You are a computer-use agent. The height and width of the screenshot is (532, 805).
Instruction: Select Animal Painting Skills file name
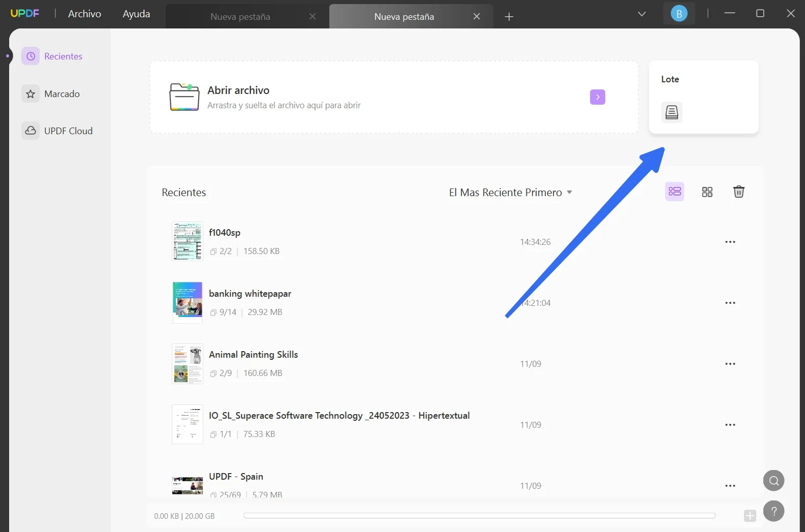(x=253, y=354)
